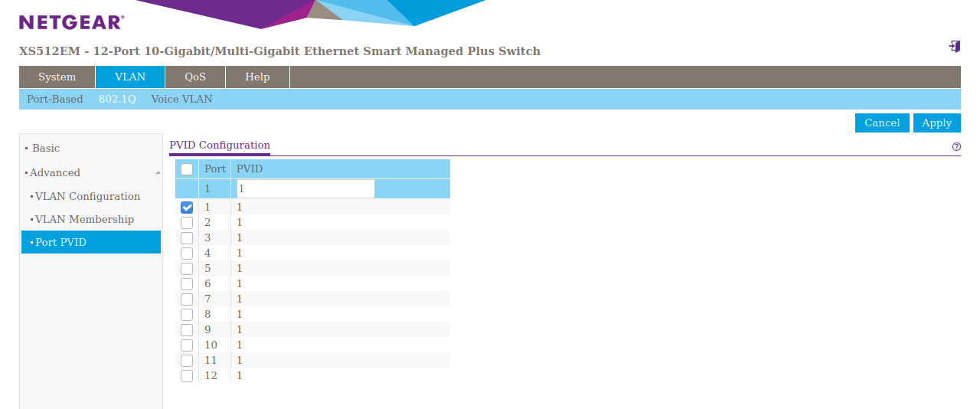This screenshot has width=980, height=409.
Task: Open the Voice VLAN submenu
Action: tap(181, 100)
